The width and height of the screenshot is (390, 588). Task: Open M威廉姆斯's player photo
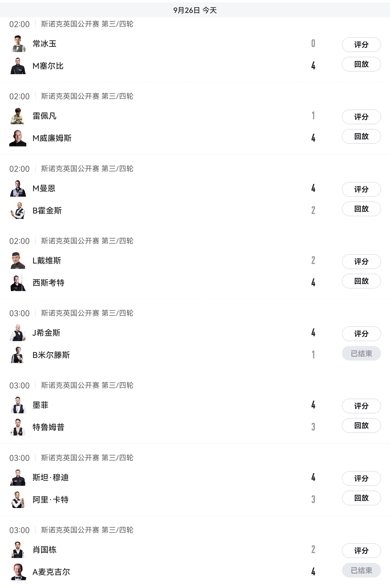pyautogui.click(x=18, y=138)
